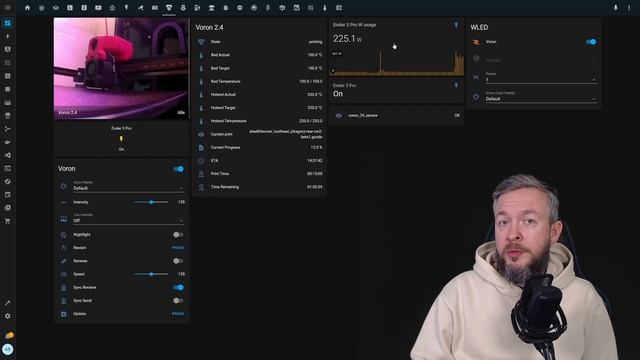Open the three-dot overflow menu
640x360 pixels.
[629, 7]
